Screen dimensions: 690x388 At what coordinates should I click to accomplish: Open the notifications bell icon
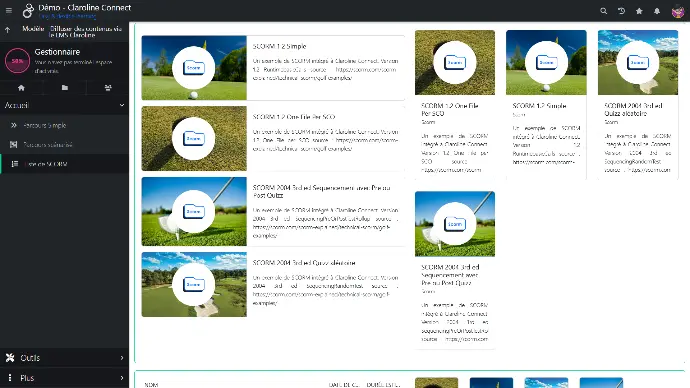pos(657,11)
